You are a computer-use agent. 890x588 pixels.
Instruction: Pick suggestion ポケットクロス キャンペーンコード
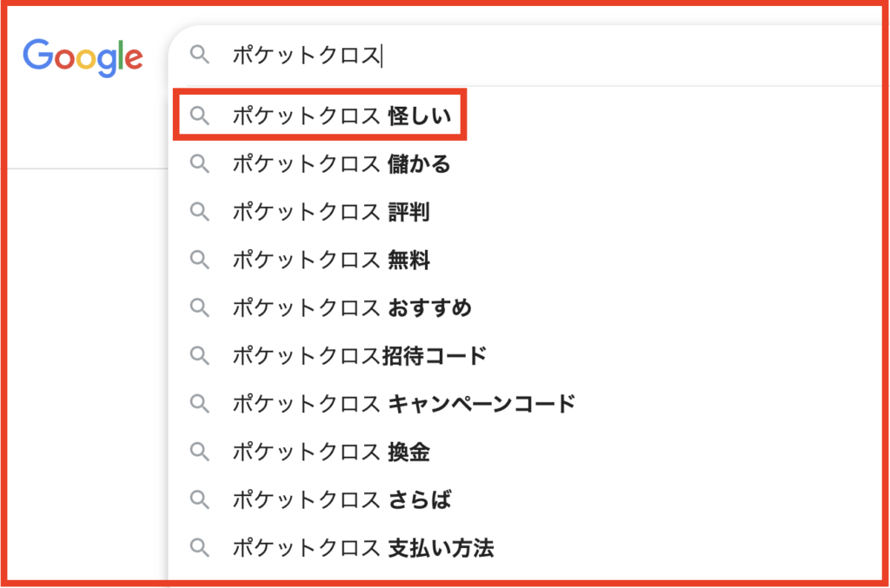(x=403, y=403)
